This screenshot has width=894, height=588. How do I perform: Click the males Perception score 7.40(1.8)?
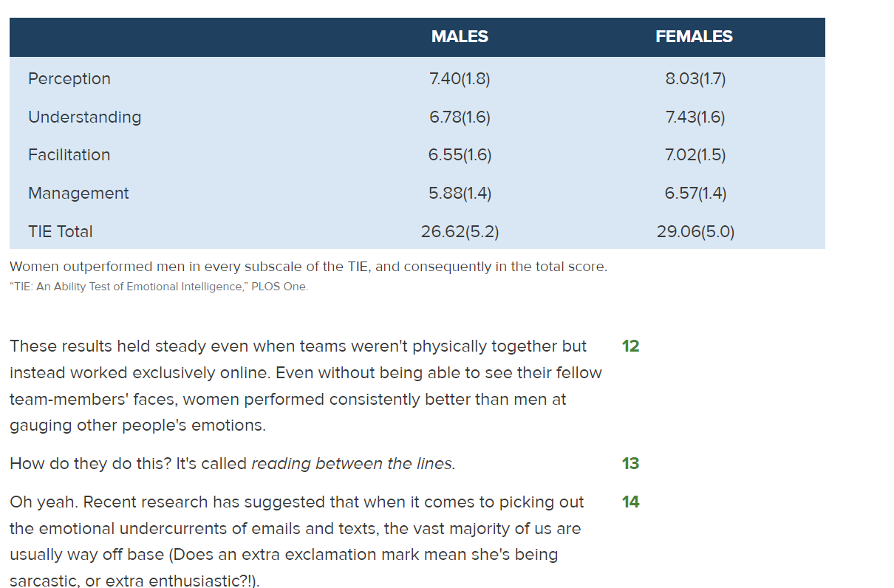coord(460,79)
